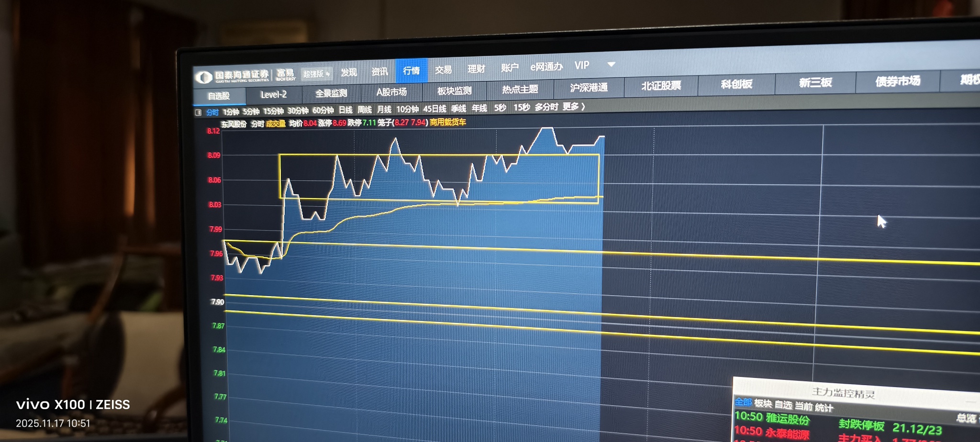Switch to the 全景监测 tab
Screen dimensions: 980x442
click(x=331, y=93)
